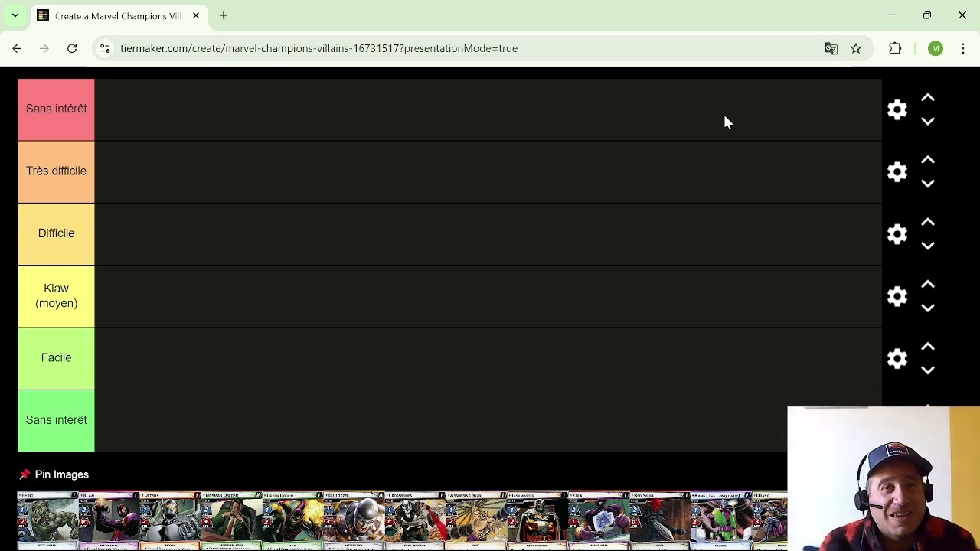Move Facile row down
Image resolution: width=980 pixels, height=551 pixels.
click(x=928, y=370)
